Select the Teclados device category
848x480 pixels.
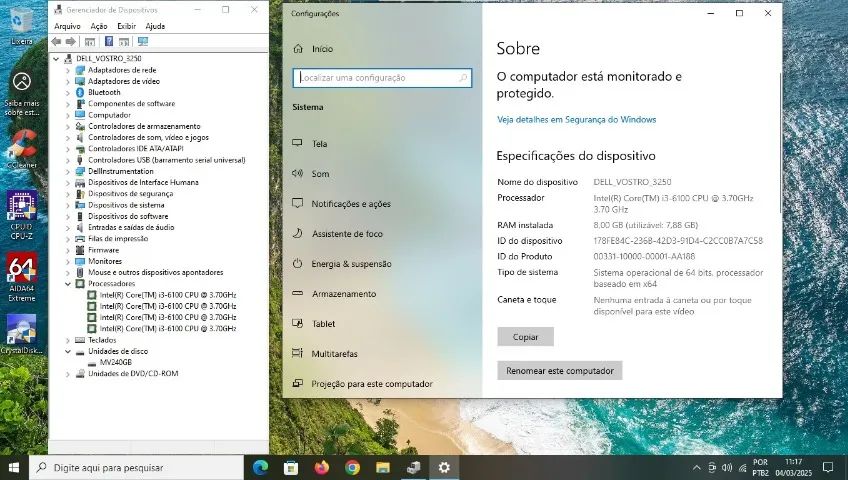coord(102,340)
